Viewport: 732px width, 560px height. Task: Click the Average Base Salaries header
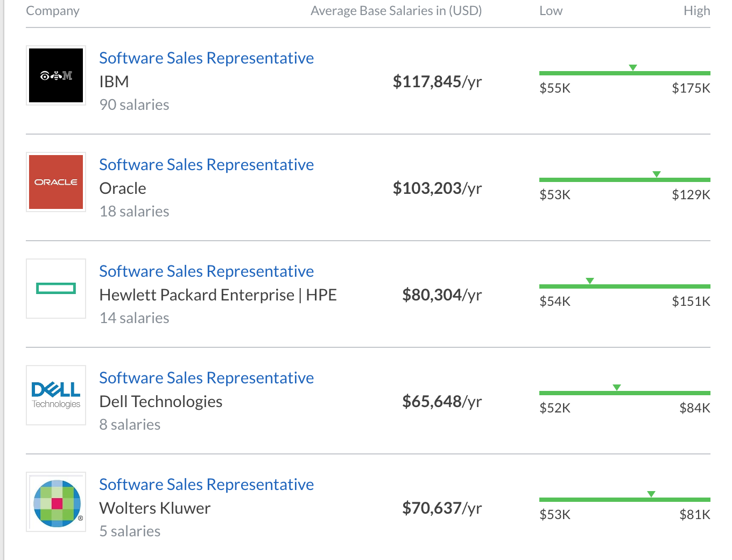396,11
